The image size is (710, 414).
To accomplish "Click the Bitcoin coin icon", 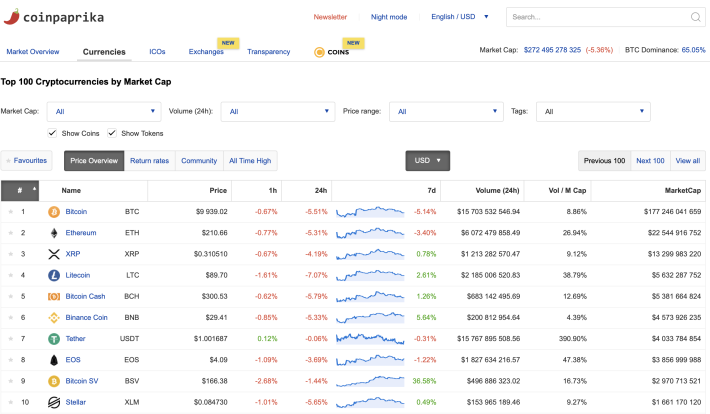I will click(54, 212).
